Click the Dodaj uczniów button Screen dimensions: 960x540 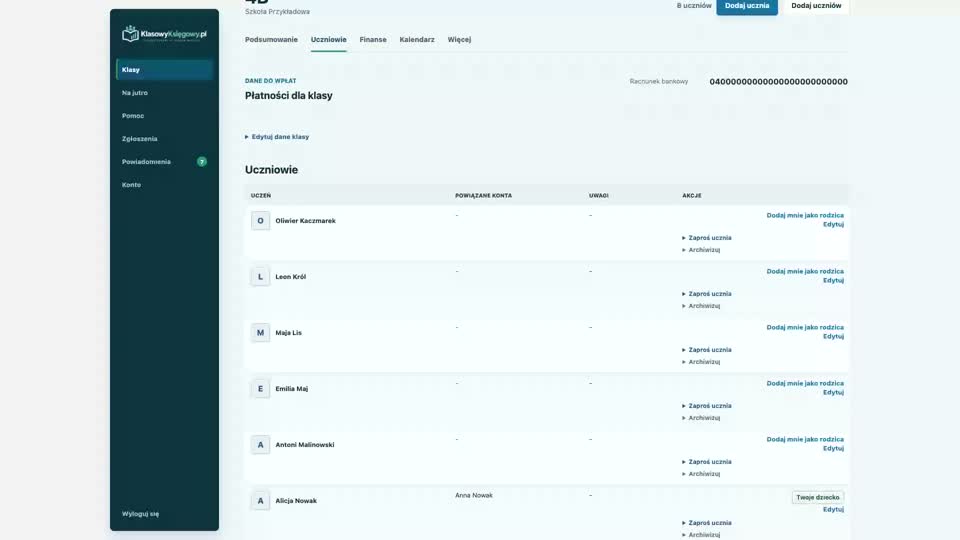816,6
